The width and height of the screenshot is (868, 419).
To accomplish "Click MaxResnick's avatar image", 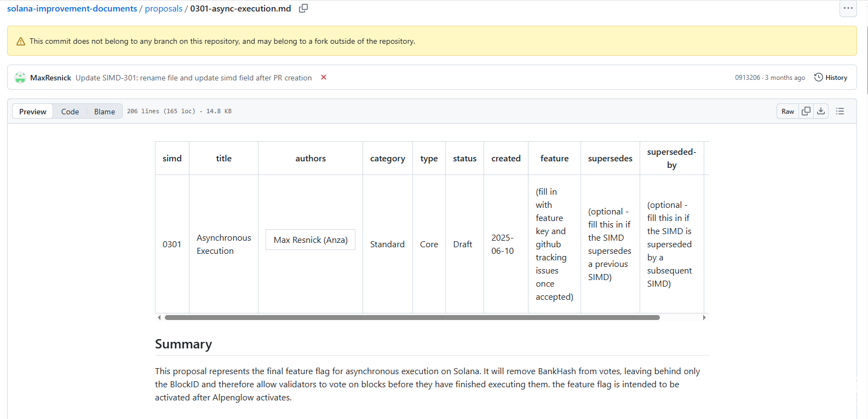I will coord(20,78).
